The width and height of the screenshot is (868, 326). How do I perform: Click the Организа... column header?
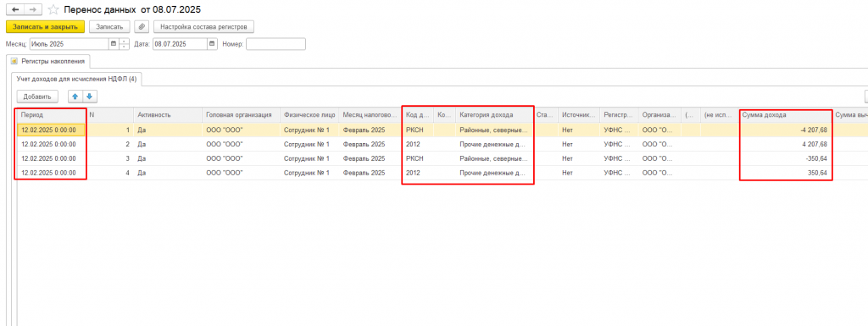click(659, 115)
